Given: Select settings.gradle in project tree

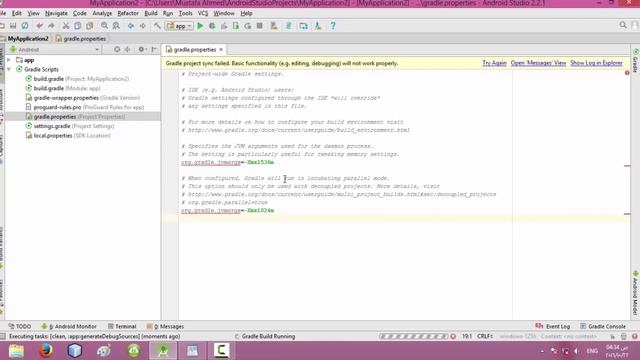Looking at the screenshot, I should 69,126.
